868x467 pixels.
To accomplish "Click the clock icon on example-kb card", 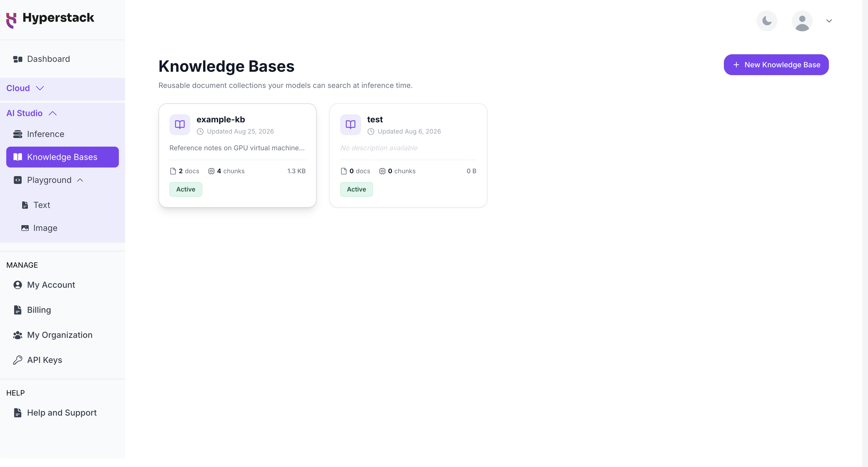I will (x=200, y=131).
